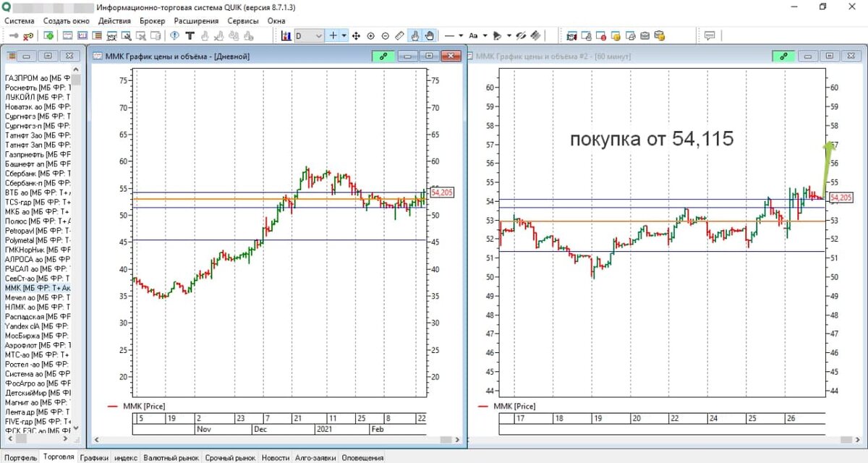The width and height of the screenshot is (868, 463).
Task: Open the Создать окно menu
Action: [66, 21]
